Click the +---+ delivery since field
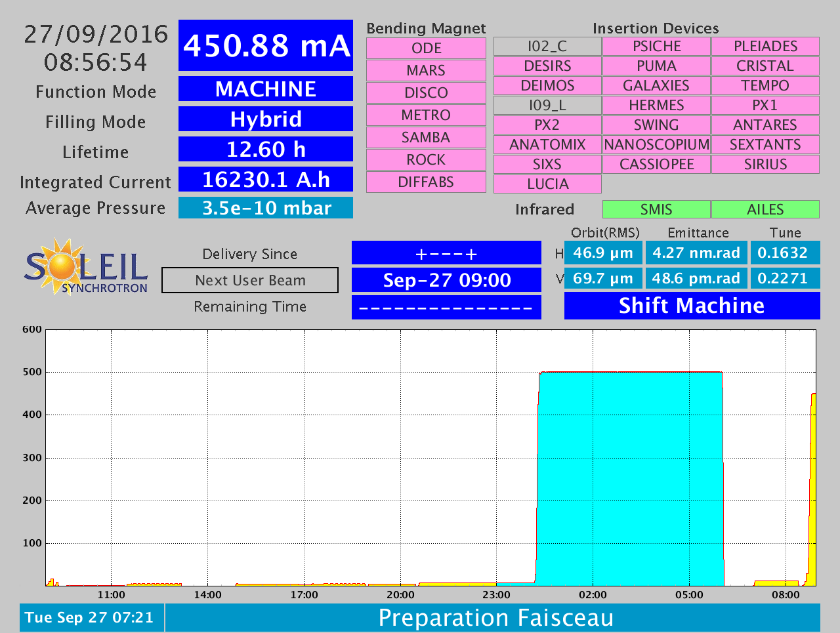 pyautogui.click(x=446, y=253)
